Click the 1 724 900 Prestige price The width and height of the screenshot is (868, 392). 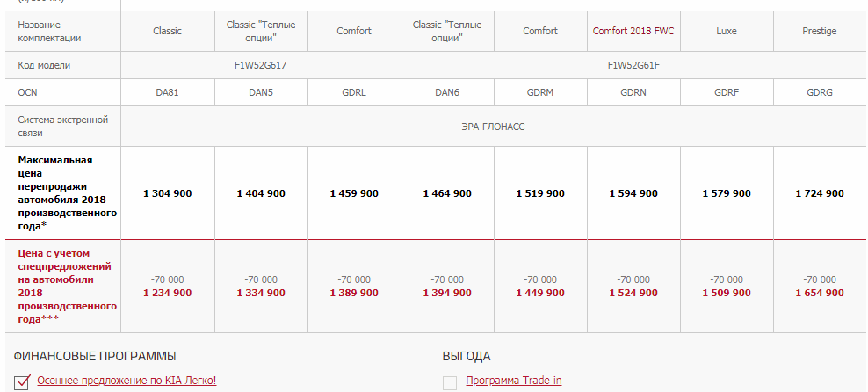point(819,193)
